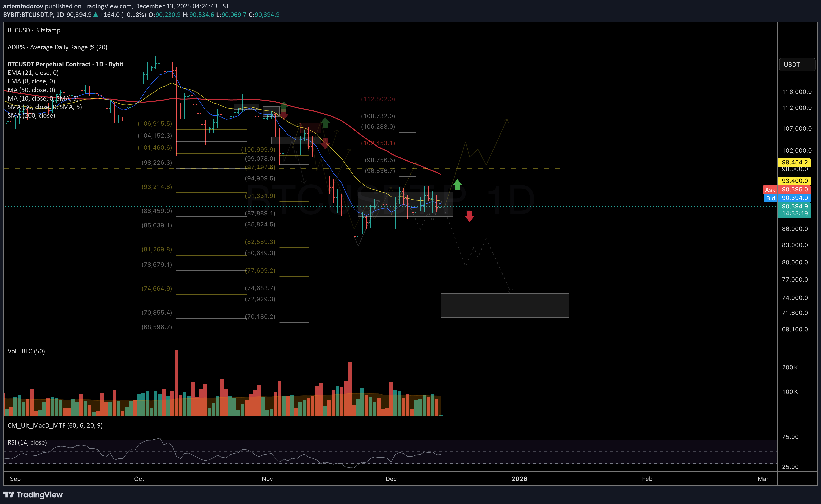The height and width of the screenshot is (504, 821).
Task: Click the red down arrow below consolidation box
Action: tap(469, 216)
